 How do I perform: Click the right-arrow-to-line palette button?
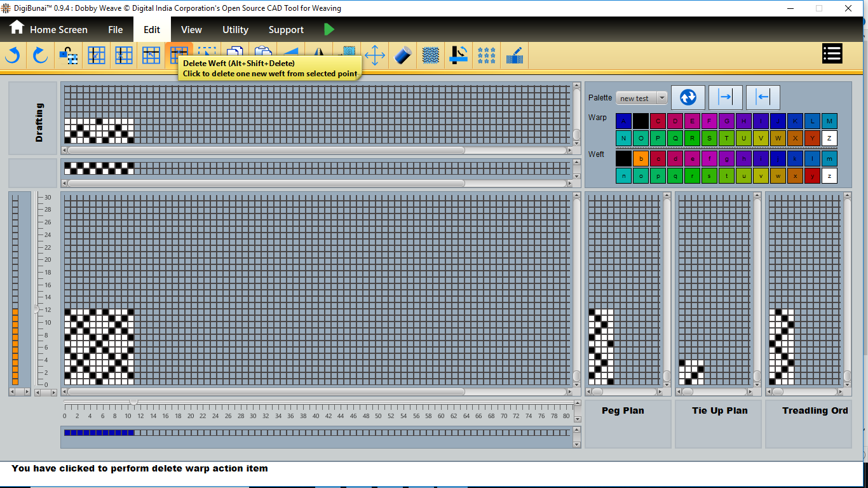tap(725, 97)
